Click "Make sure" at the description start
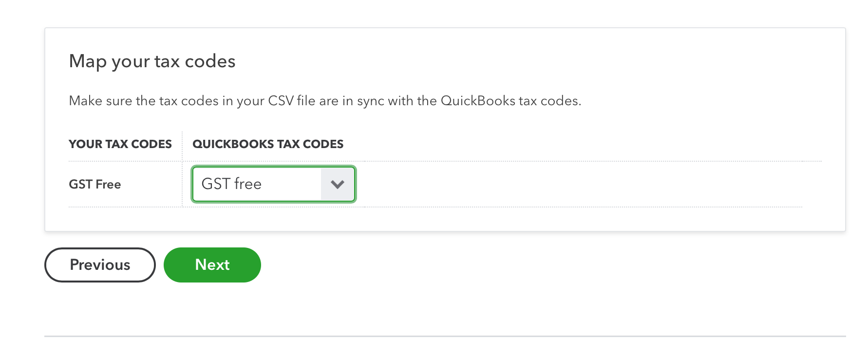 [100, 101]
